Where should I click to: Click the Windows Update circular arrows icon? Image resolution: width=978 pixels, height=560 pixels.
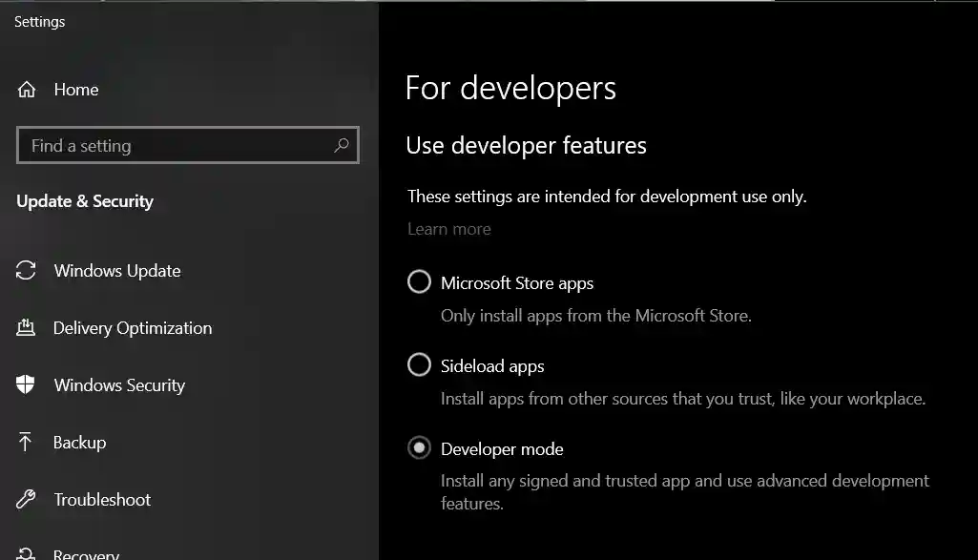[24, 271]
